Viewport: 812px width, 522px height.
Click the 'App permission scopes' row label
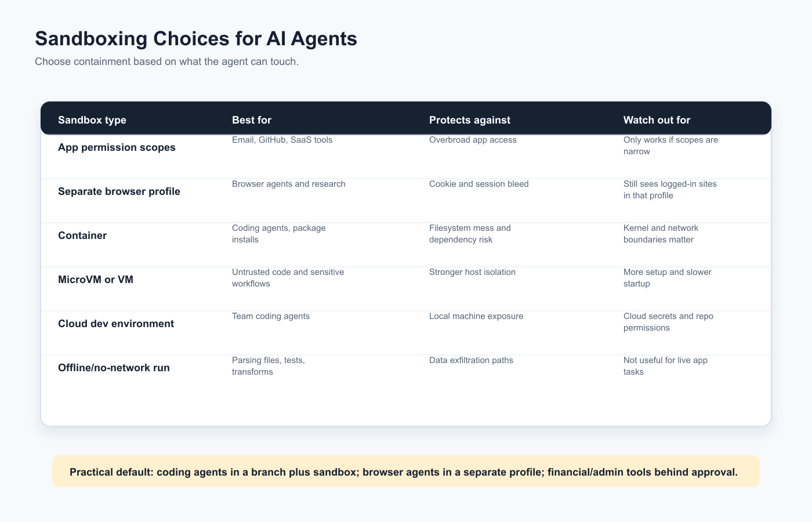(117, 147)
